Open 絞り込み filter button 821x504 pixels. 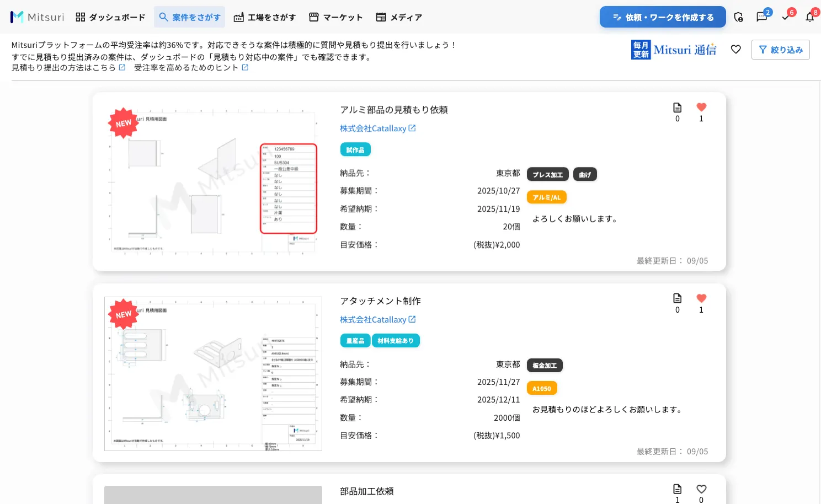780,50
